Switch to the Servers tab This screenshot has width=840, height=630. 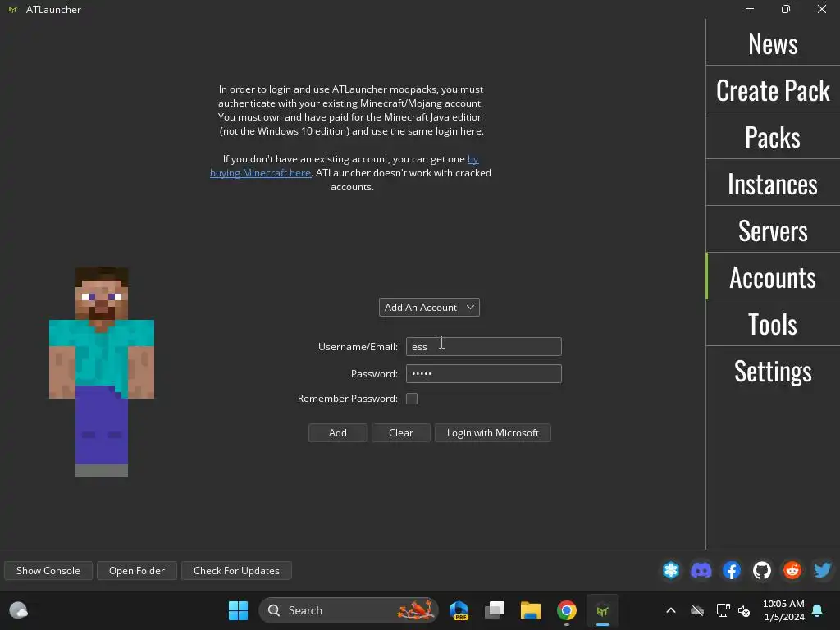[x=773, y=230]
